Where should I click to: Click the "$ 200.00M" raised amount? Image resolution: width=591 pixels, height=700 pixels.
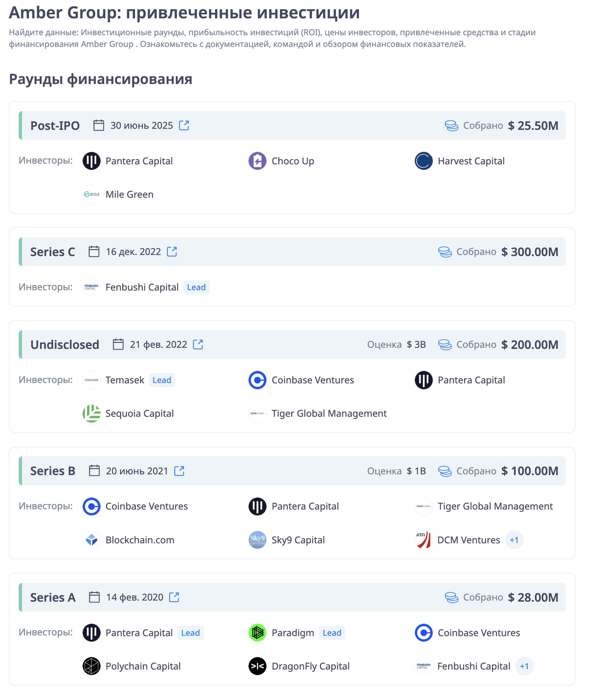pos(530,344)
